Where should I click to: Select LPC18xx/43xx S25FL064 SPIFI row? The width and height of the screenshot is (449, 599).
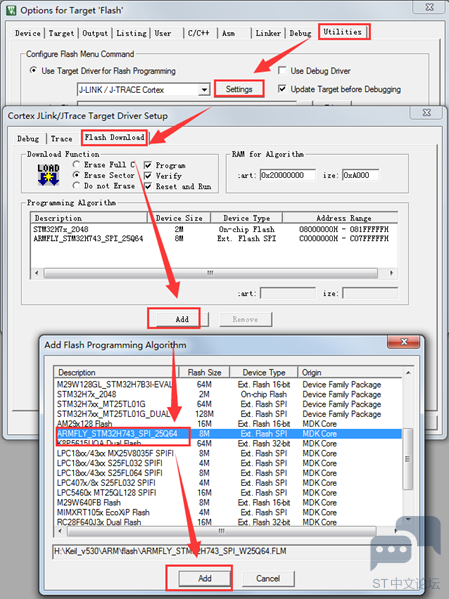[228, 473]
